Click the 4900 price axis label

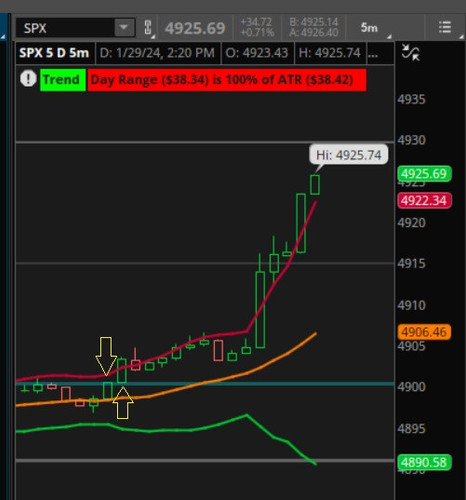coord(411,387)
